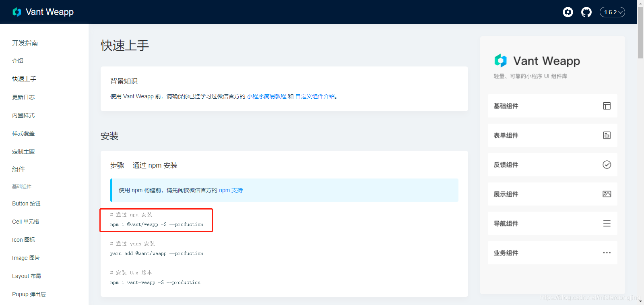The image size is (644, 305).
Task: Click the 展示组件 image icon
Action: point(607,194)
